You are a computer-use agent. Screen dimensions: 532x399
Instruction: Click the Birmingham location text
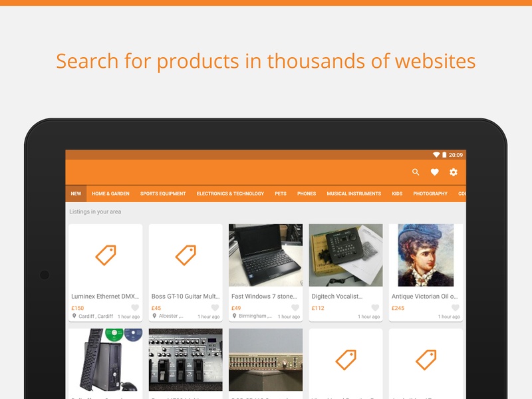pyautogui.click(x=255, y=317)
